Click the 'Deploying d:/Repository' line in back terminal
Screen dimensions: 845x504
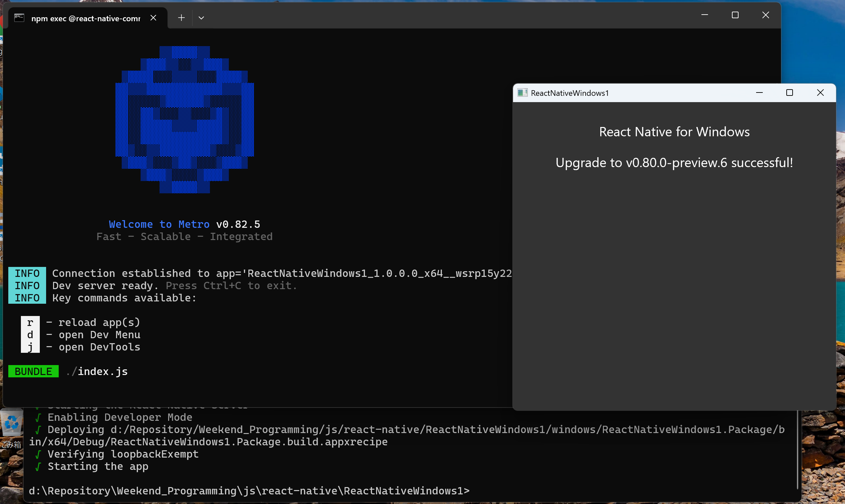click(407, 435)
